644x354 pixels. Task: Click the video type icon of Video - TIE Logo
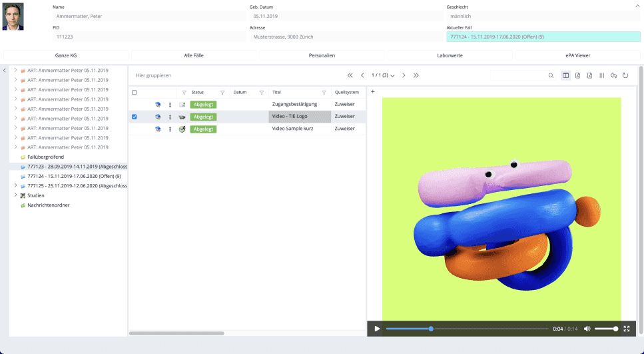point(182,117)
